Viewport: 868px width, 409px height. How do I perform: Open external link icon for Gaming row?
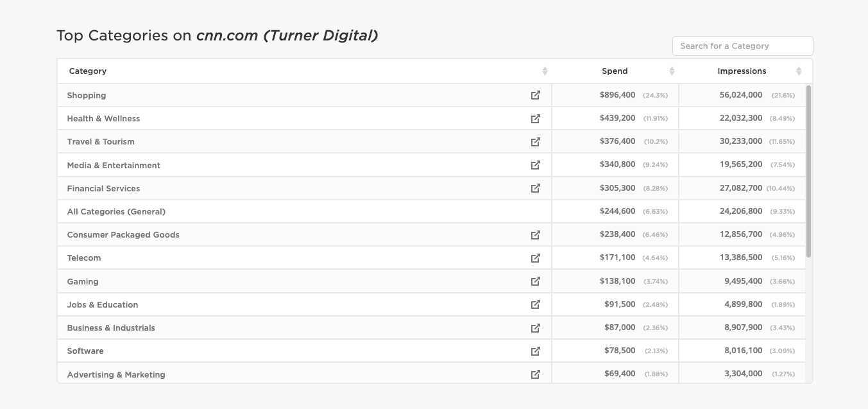[x=536, y=281]
